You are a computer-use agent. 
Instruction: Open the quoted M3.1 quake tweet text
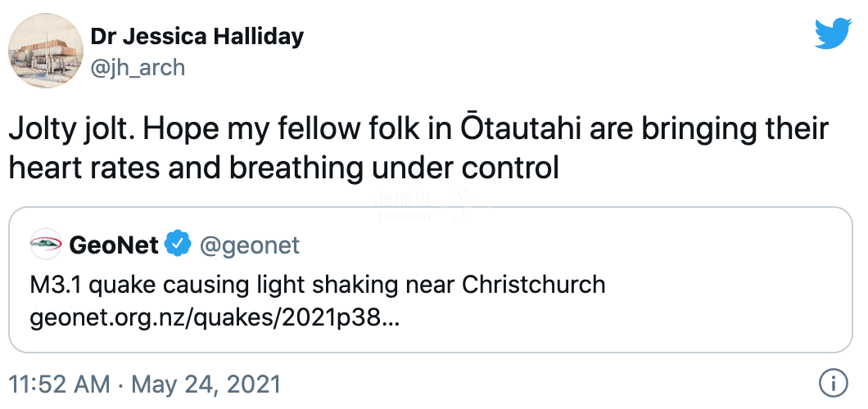click(317, 285)
